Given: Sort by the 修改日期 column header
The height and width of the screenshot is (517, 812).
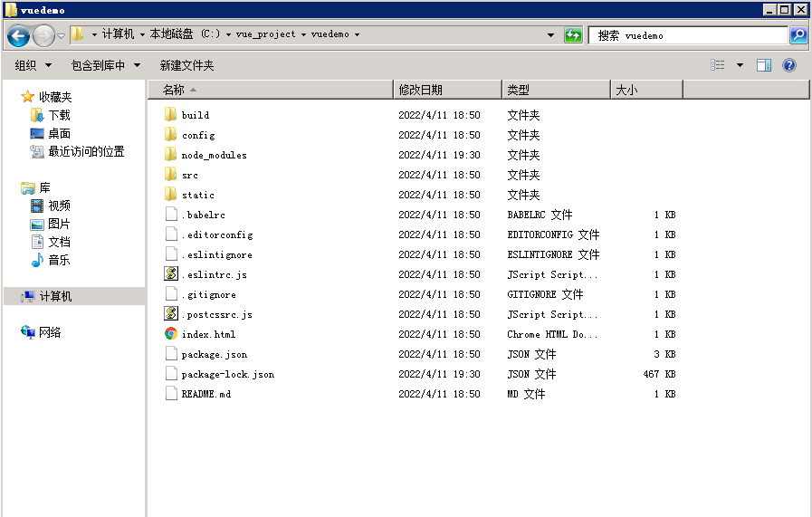Looking at the screenshot, I should [x=448, y=90].
